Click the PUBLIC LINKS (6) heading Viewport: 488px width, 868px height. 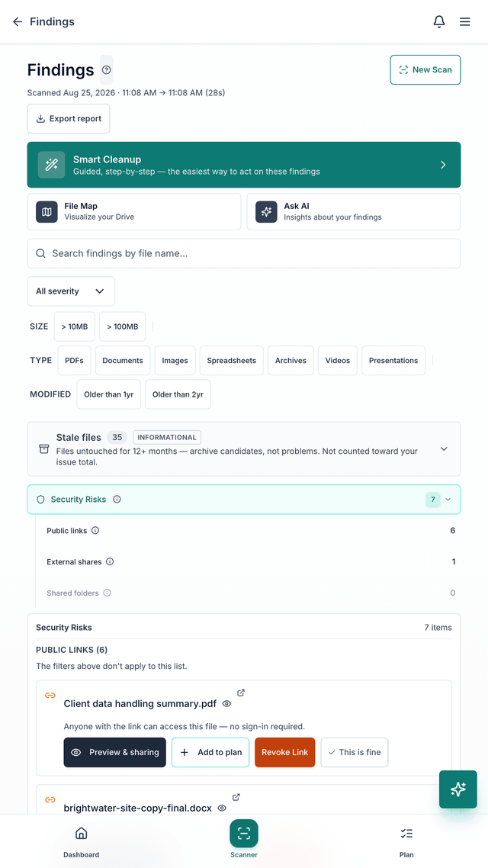click(x=72, y=649)
